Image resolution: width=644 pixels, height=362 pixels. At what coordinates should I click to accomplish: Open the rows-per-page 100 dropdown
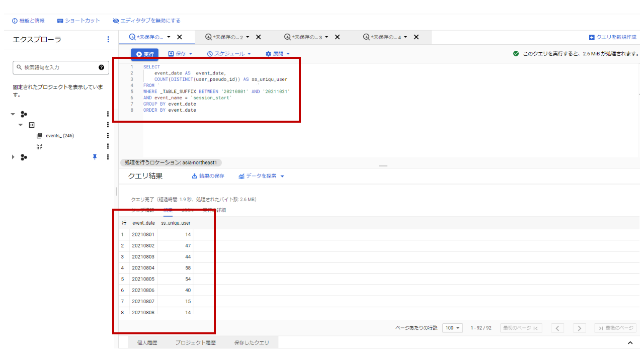[452, 327]
